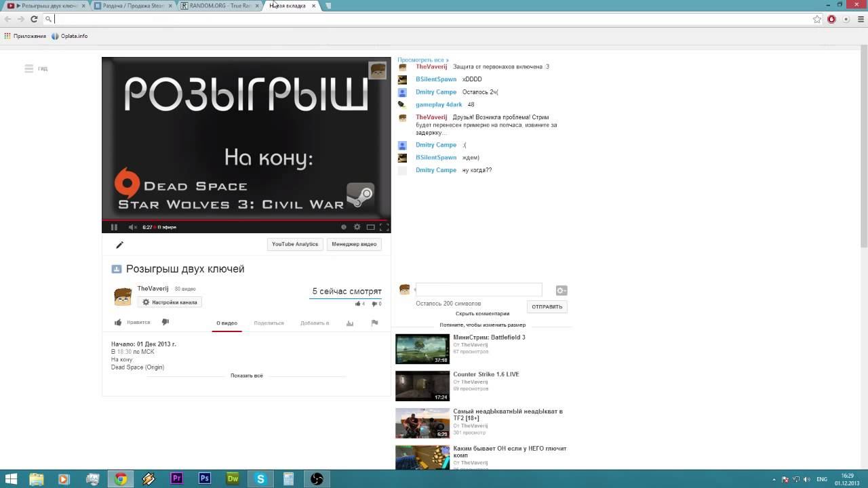Screen dimensions: 868x488
Task: Open chat settings gear dropdown
Action: tap(561, 291)
